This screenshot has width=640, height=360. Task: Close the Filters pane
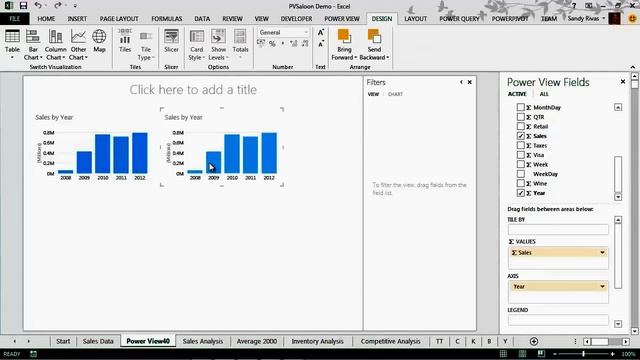tap(470, 82)
